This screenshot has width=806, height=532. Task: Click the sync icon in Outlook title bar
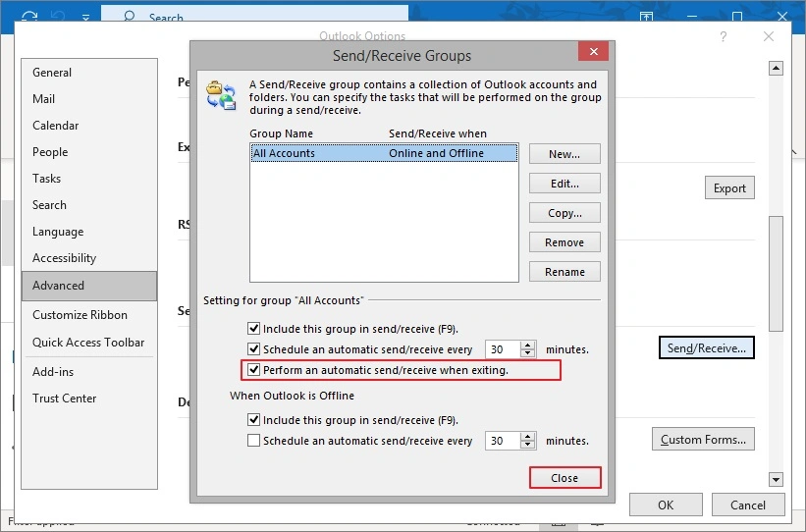pos(29,16)
